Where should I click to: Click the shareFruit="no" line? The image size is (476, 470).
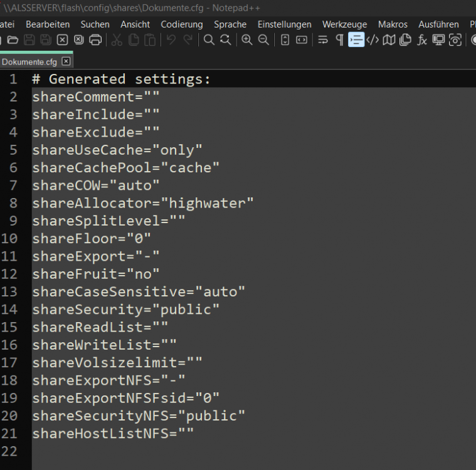click(x=95, y=274)
